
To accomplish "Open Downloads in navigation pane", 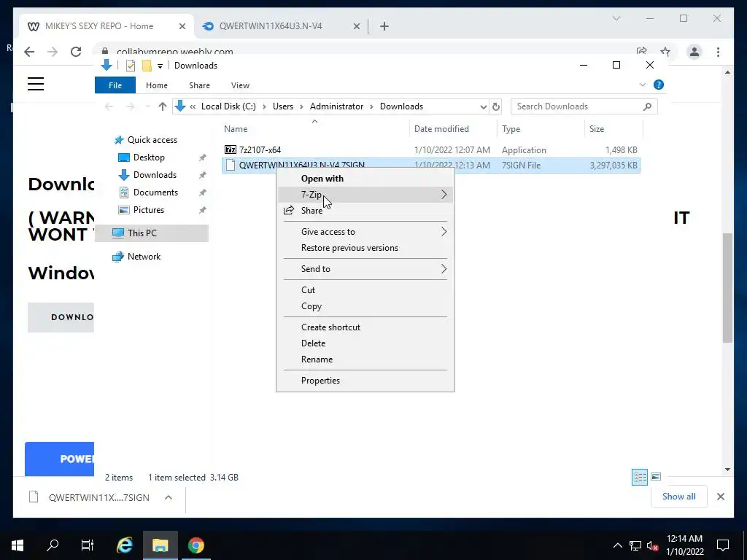I will point(155,175).
